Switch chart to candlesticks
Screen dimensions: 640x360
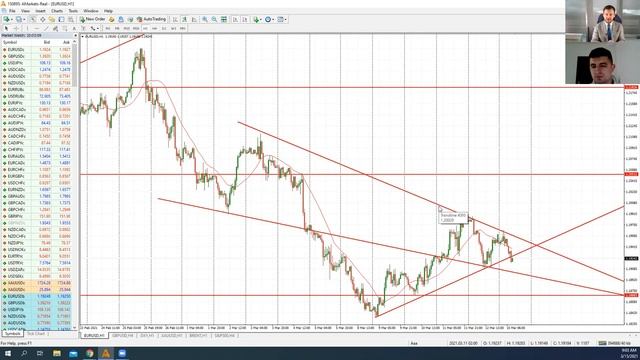coord(184,19)
